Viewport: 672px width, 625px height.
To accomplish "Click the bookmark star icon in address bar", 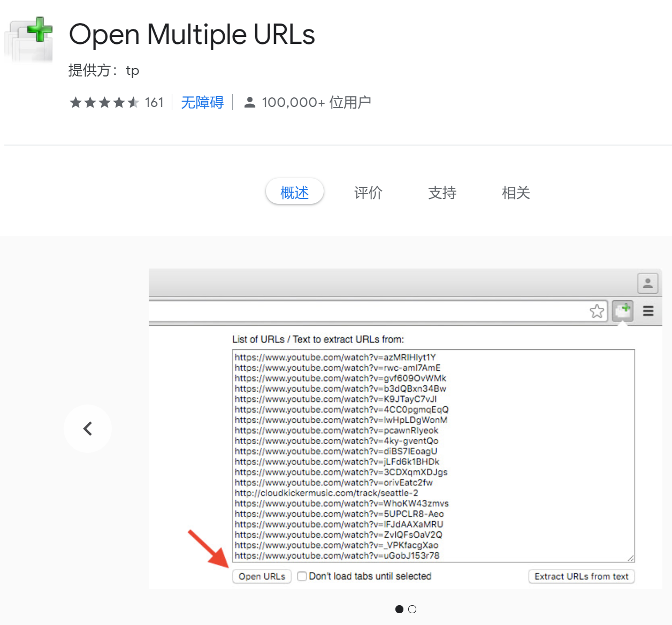I will click(x=597, y=311).
